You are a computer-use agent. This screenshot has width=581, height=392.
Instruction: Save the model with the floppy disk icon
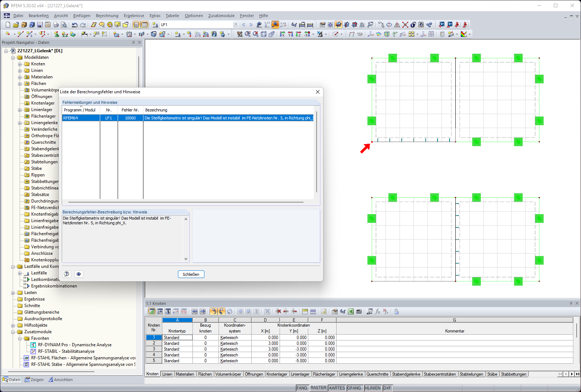coord(40,25)
